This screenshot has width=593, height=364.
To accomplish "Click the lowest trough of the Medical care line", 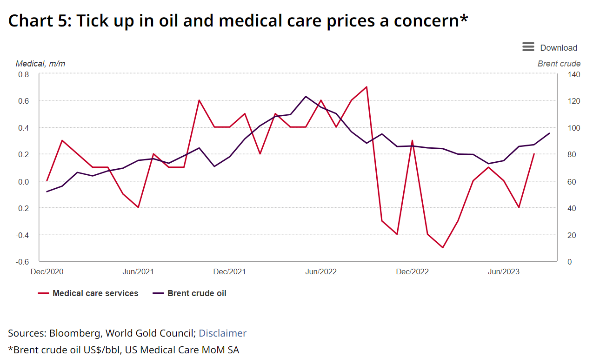I will (x=442, y=247).
